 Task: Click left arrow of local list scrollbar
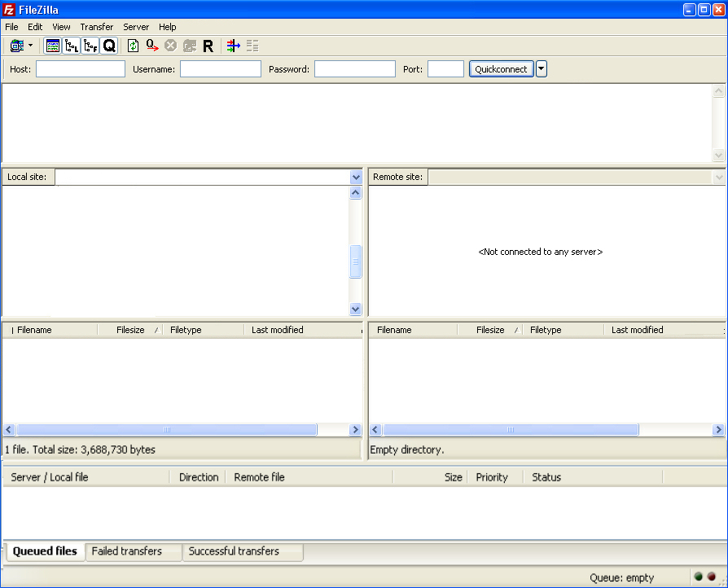pyautogui.click(x=9, y=430)
